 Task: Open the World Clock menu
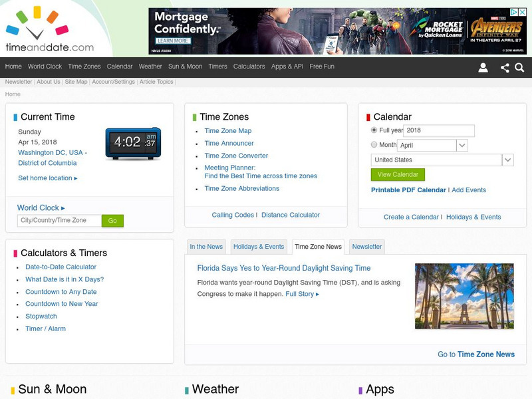45,66
